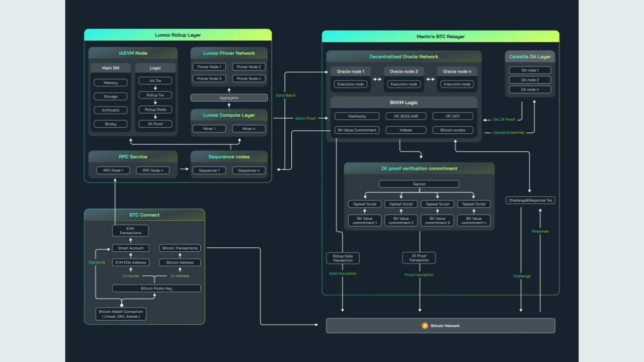This screenshot has height=362, width=644.
Task: Select the 'Arithmetic' box
Action: tap(111, 110)
